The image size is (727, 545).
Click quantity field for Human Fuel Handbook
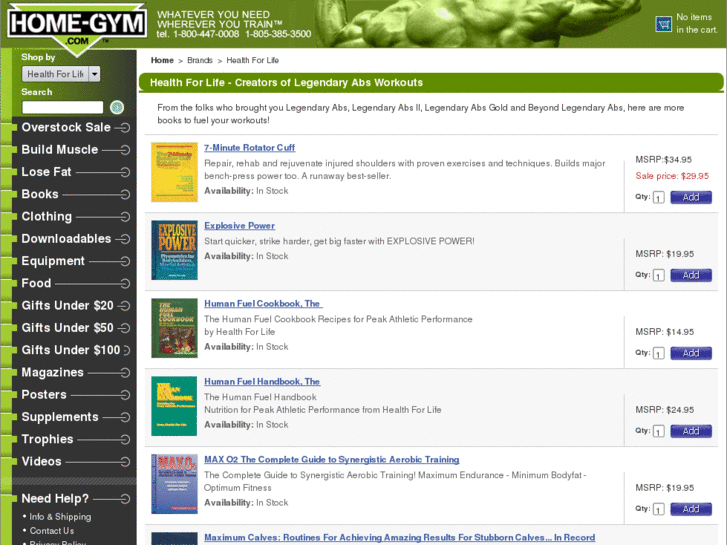tap(658, 431)
